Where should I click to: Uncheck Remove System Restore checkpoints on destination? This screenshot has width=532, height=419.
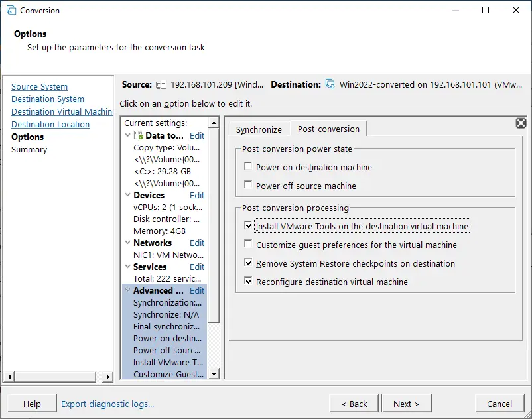coord(248,263)
